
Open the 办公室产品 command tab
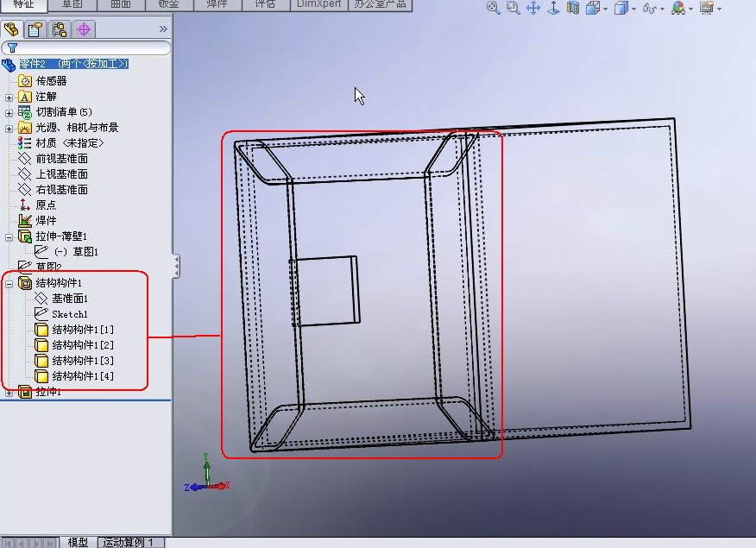click(380, 4)
